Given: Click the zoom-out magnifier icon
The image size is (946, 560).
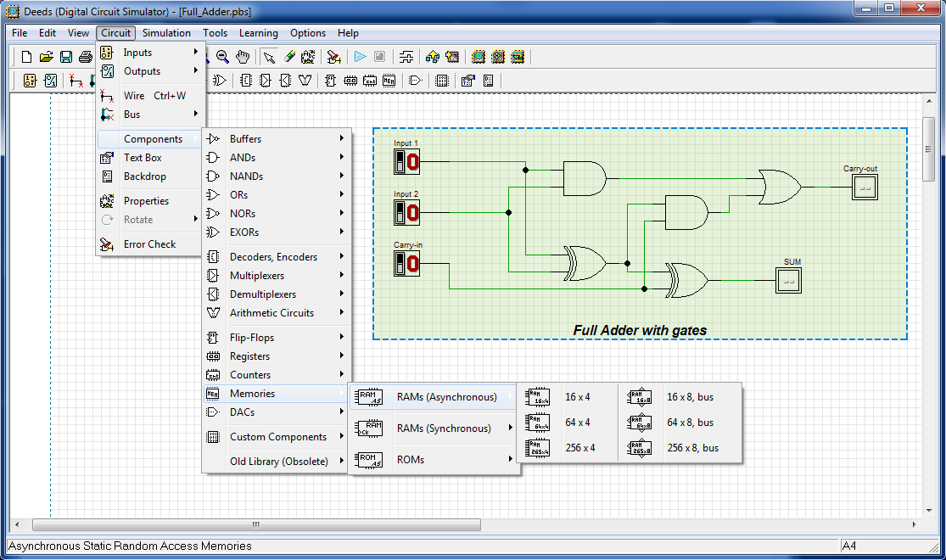Looking at the screenshot, I should (221, 57).
